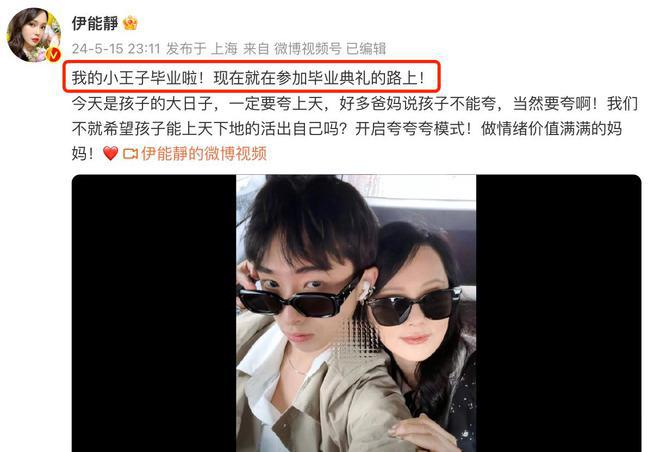Screen dimensions: 660x452
Task: Open the post timestamp 24-5-15 23:11
Action: (116, 49)
